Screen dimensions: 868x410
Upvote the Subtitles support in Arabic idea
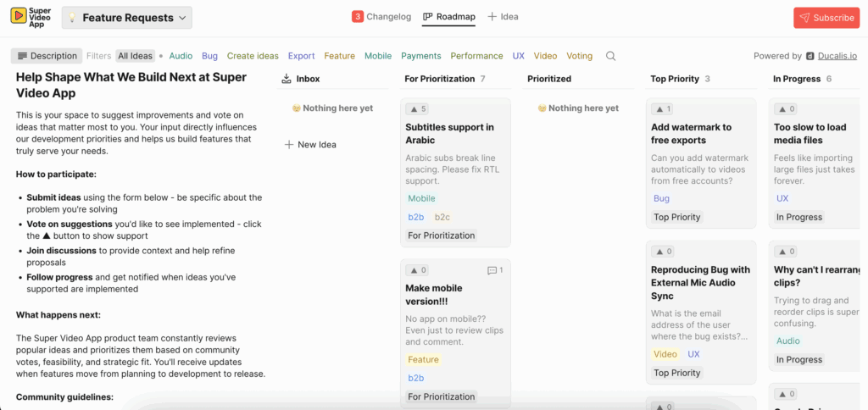[418, 109]
